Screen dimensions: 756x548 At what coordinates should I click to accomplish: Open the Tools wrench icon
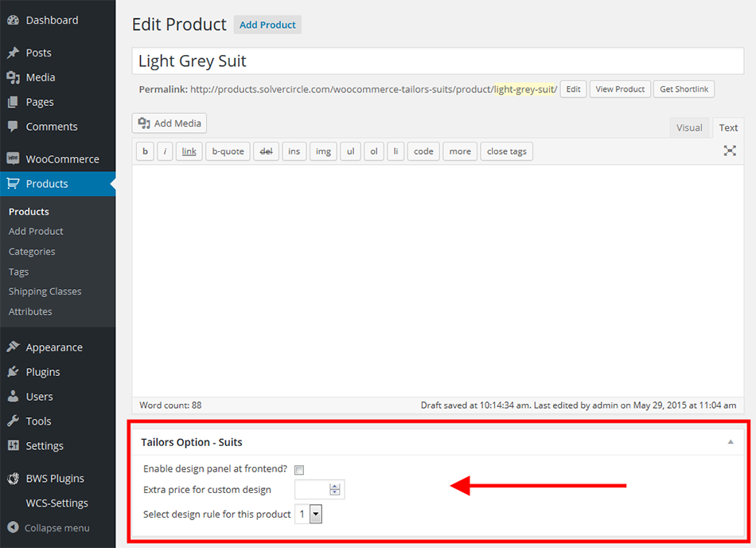[13, 421]
